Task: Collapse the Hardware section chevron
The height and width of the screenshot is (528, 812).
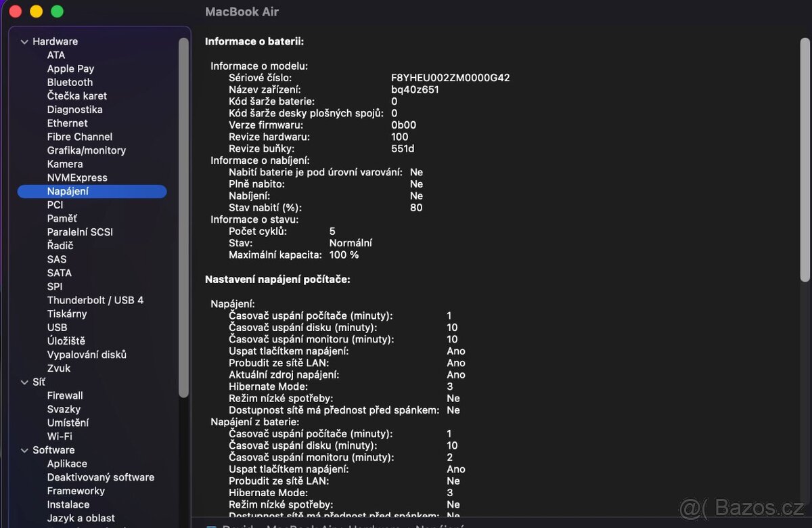Action: coord(24,42)
